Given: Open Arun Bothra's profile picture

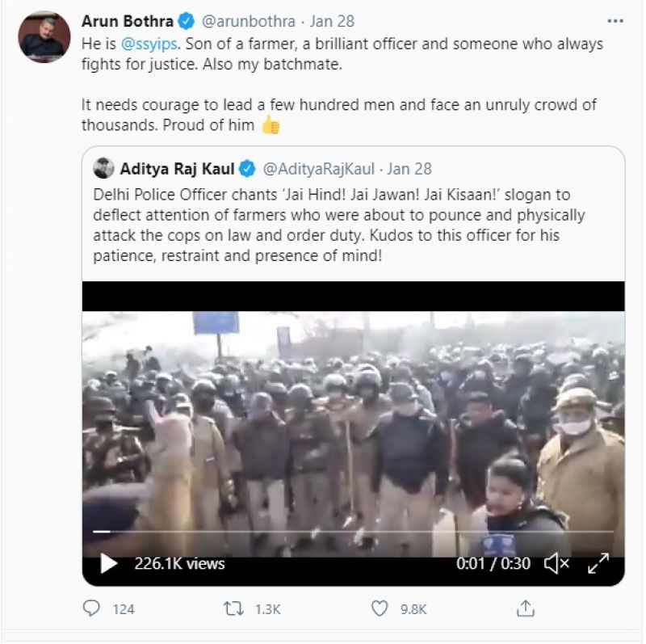Looking at the screenshot, I should [x=44, y=37].
